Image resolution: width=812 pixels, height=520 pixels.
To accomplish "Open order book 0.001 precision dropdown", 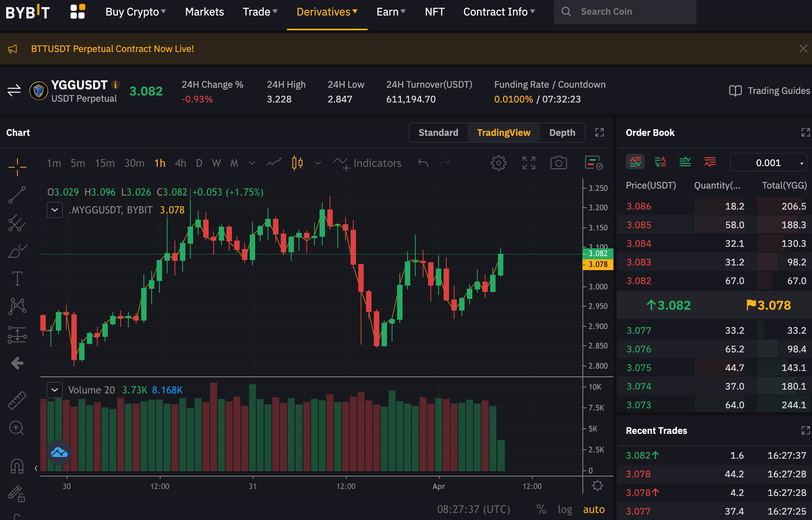I will point(768,163).
